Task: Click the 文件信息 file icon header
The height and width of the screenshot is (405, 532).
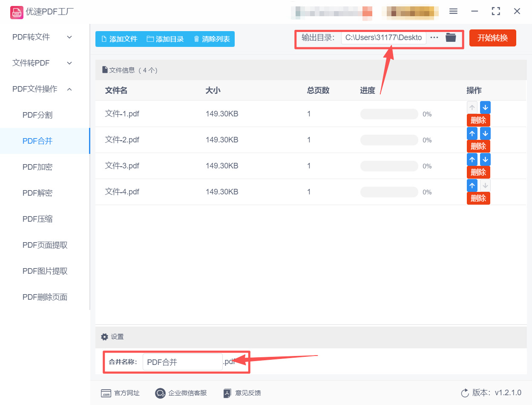Action: point(105,70)
